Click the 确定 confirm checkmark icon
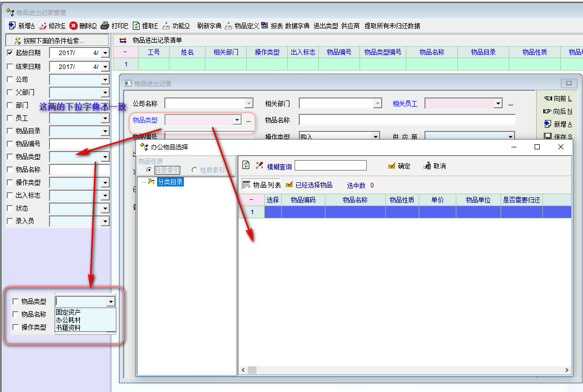Screen dimensions: 583x392 point(392,166)
